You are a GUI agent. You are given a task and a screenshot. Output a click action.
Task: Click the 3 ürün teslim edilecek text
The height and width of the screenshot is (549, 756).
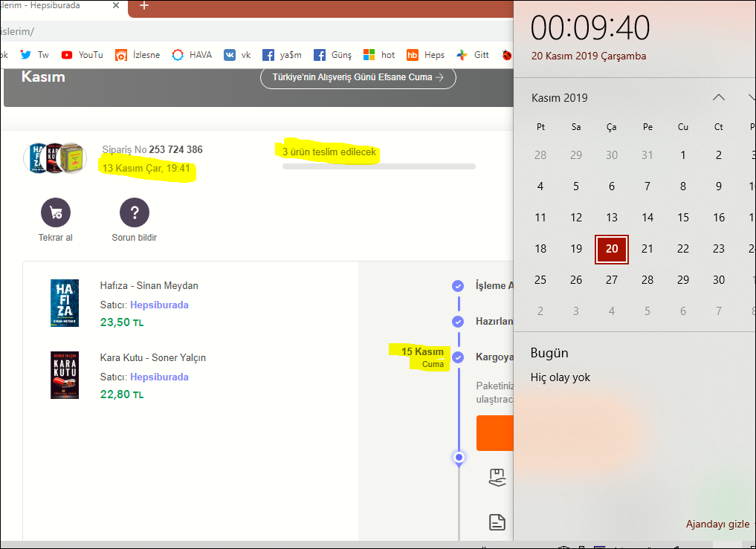coord(329,152)
